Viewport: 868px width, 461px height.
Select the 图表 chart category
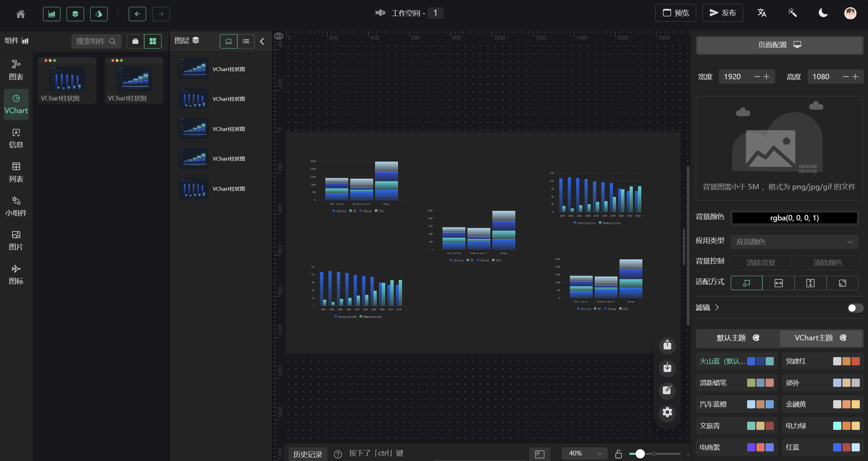16,70
